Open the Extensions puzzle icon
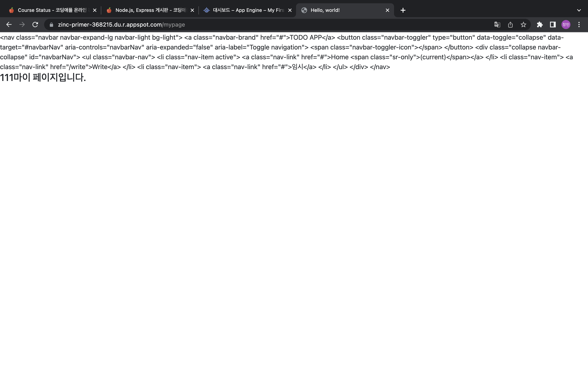The height and width of the screenshot is (368, 588). (x=540, y=25)
